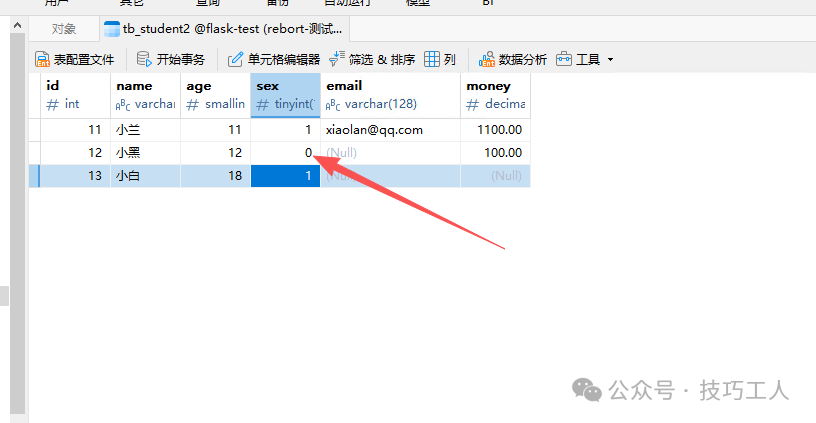This screenshot has height=423, width=816.
Task: Select the Null money cell for 小白
Action: 495,176
